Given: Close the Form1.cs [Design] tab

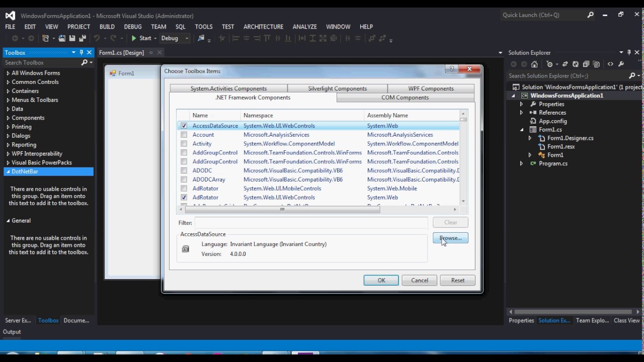Looking at the screenshot, I should tap(160, 52).
